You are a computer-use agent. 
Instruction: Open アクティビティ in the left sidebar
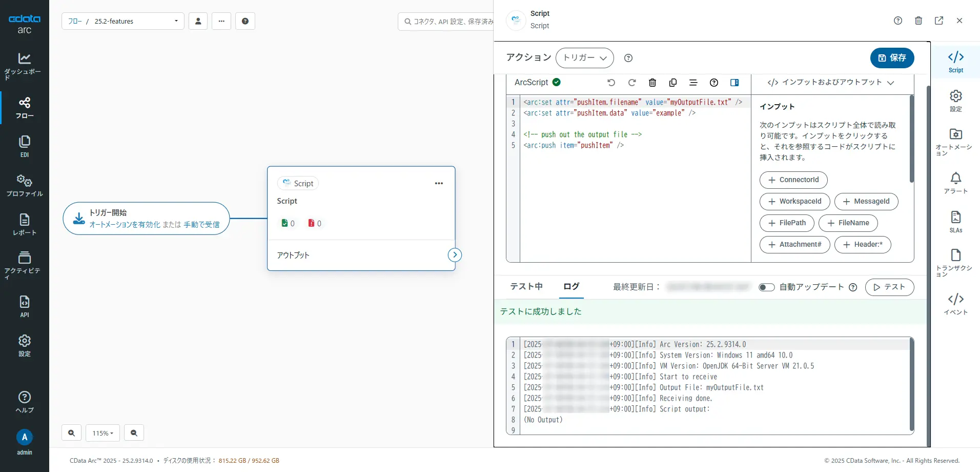point(24,265)
